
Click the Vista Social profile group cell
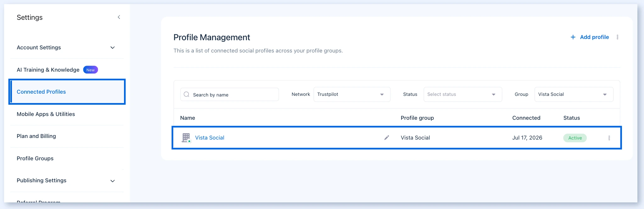coord(415,138)
